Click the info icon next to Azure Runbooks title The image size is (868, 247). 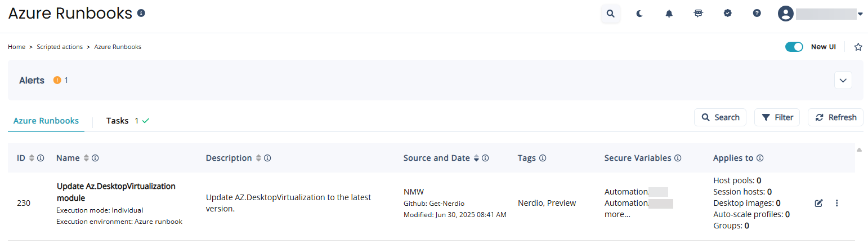click(x=141, y=13)
